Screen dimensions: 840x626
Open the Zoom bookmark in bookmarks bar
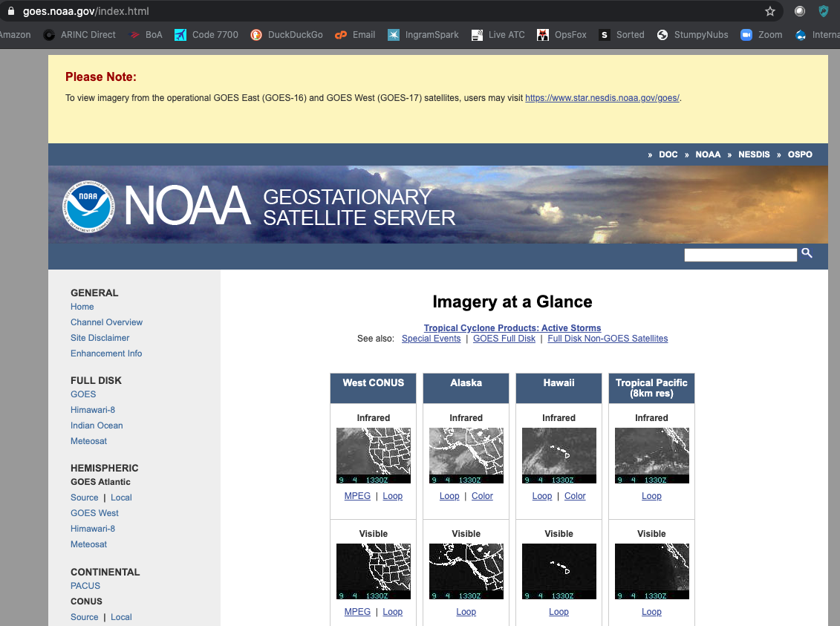click(761, 35)
